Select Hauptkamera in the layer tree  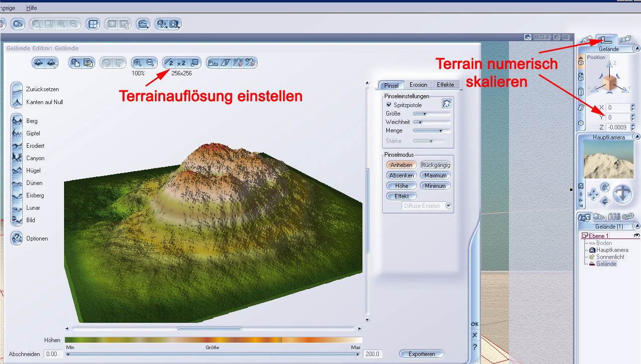tap(609, 250)
